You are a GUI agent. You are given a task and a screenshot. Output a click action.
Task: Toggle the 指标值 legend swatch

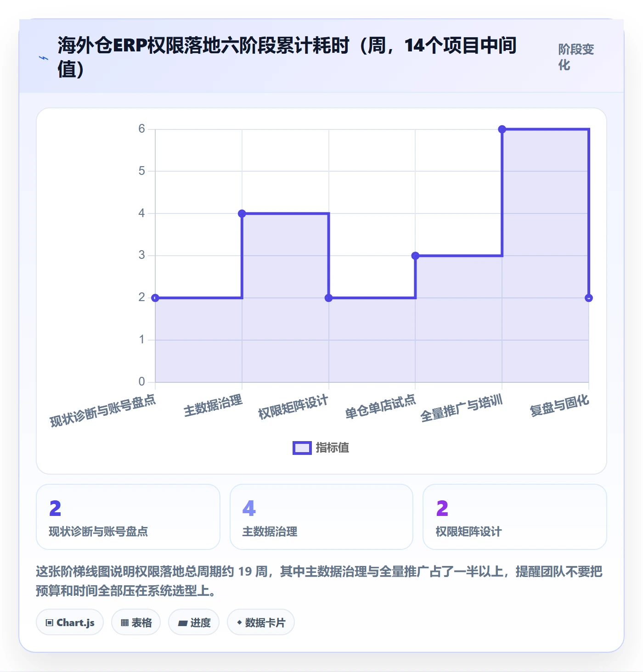click(x=302, y=448)
